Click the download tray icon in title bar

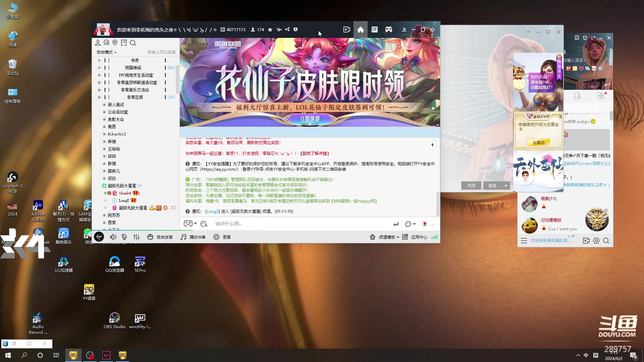[404, 29]
